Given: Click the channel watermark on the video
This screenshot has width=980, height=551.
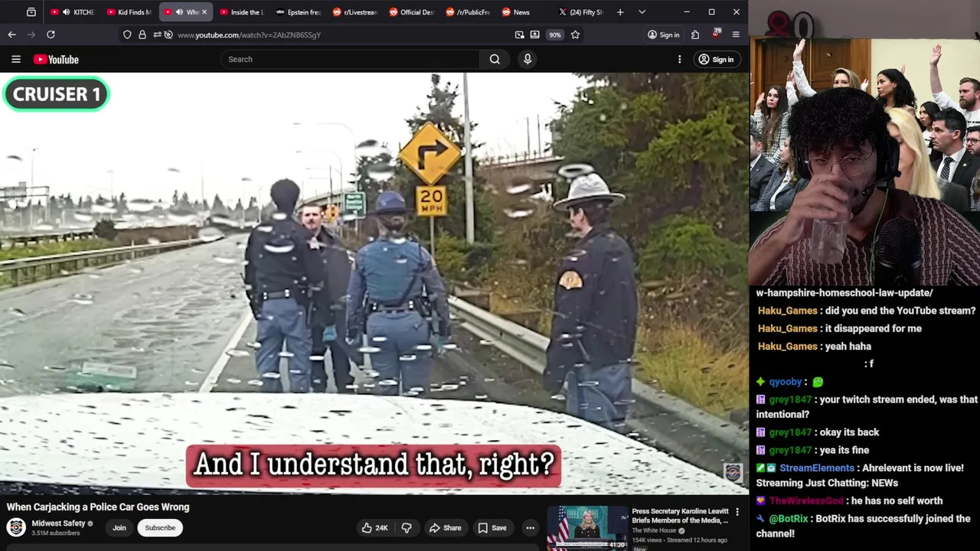Looking at the screenshot, I should click(x=733, y=473).
